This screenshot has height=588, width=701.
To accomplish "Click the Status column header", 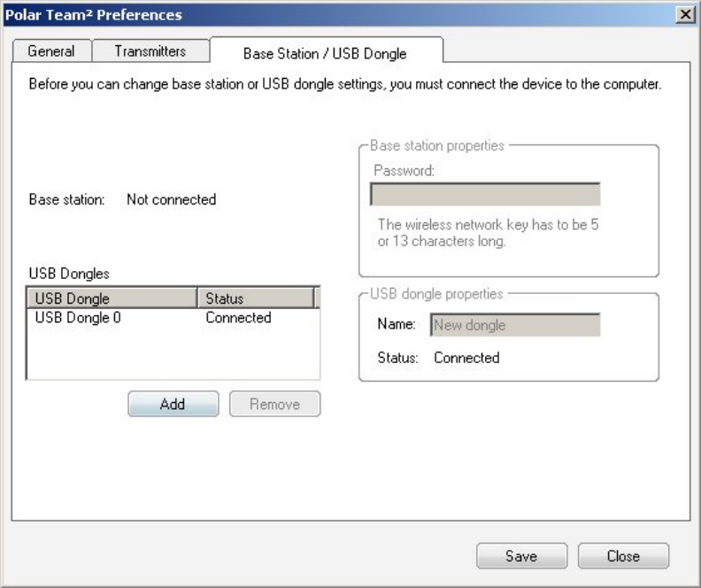I will click(x=256, y=298).
